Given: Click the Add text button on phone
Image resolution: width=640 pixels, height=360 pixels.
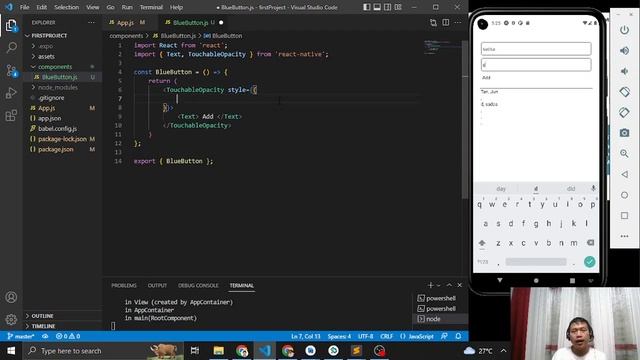Looking at the screenshot, I should click(x=486, y=78).
